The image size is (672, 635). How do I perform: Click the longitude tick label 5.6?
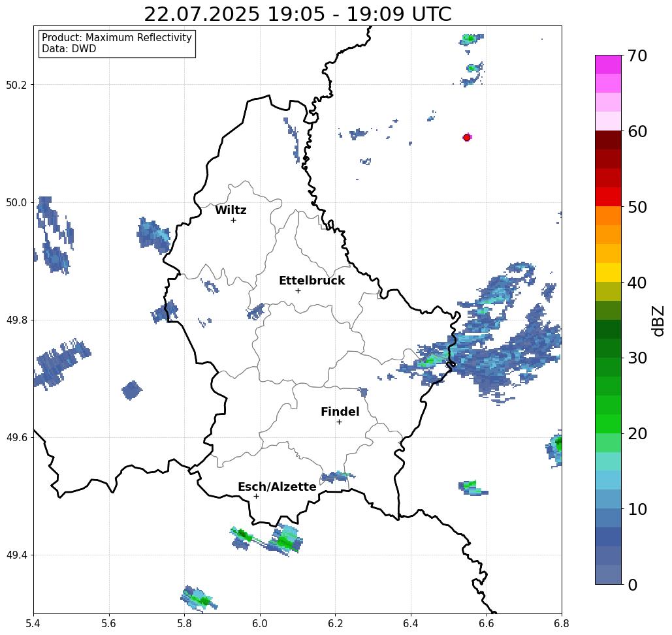[109, 623]
